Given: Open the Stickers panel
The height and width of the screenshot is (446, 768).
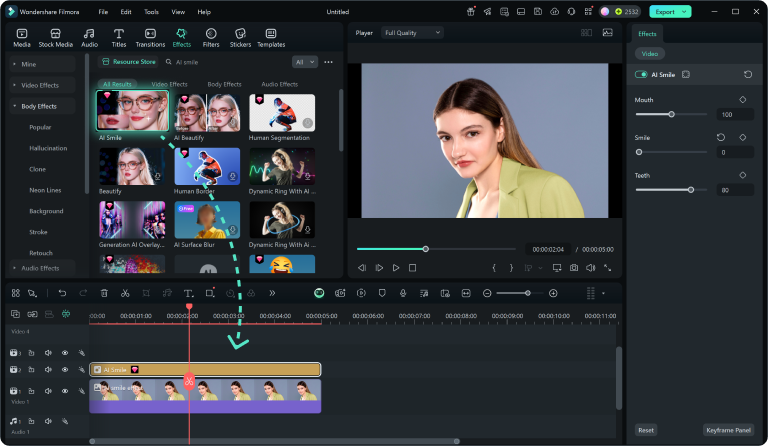Looking at the screenshot, I should pos(240,37).
